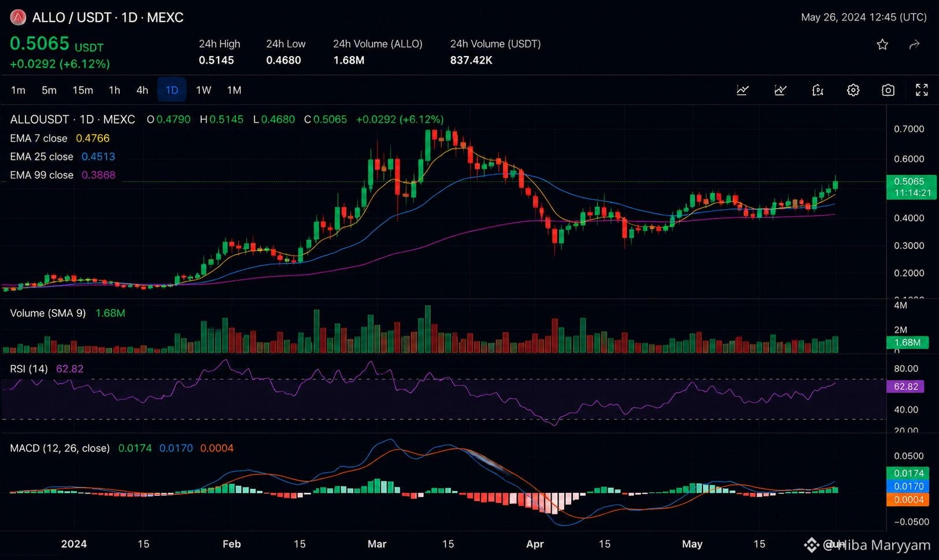Click the 24h Volume (ALLO) value 1.68M
Image resolution: width=939 pixels, height=560 pixels.
349,60
